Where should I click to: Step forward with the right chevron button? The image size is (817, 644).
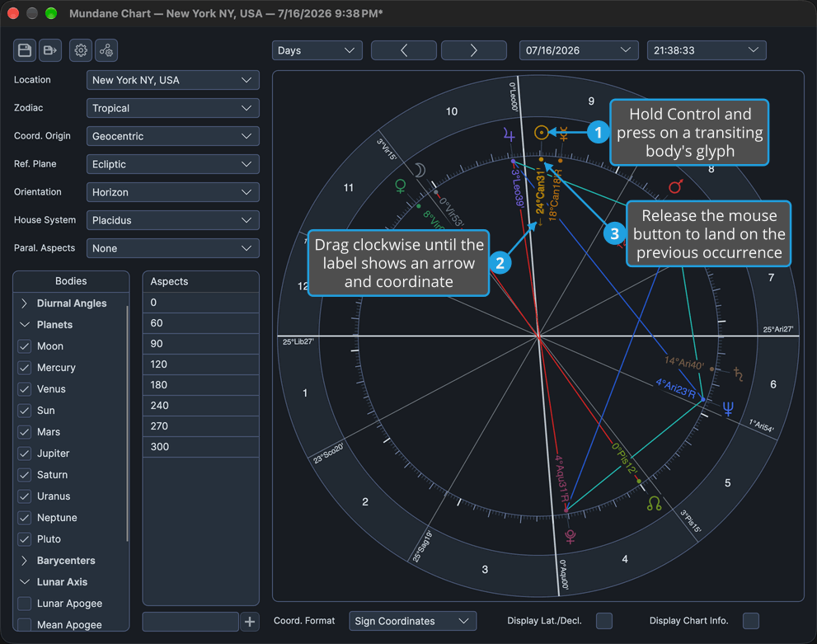(474, 50)
